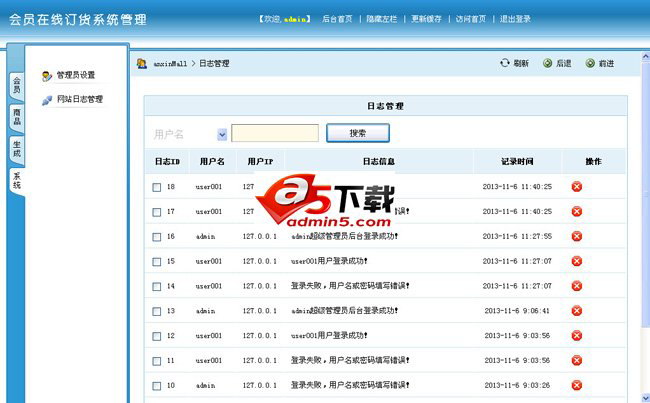This screenshot has width=650, height=403.
Task: Click the 管理员设置 icon in sidebar
Action: [x=47, y=76]
